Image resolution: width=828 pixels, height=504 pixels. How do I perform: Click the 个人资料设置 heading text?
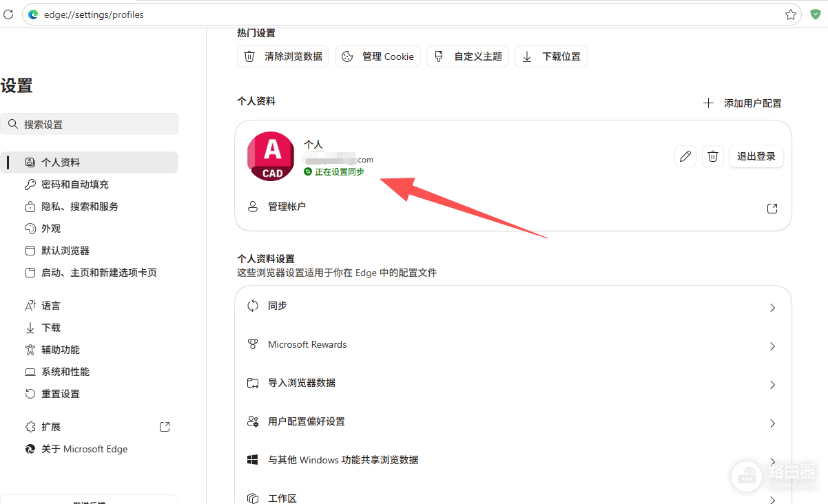tap(266, 259)
